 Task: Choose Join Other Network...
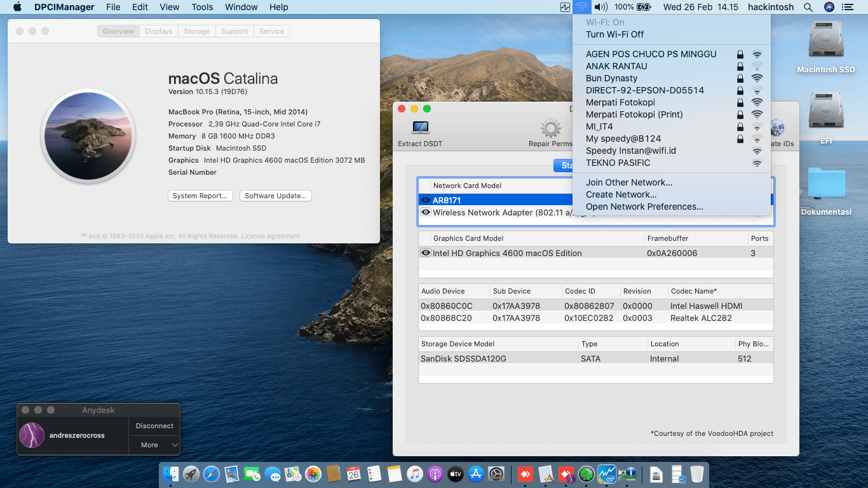671,182
